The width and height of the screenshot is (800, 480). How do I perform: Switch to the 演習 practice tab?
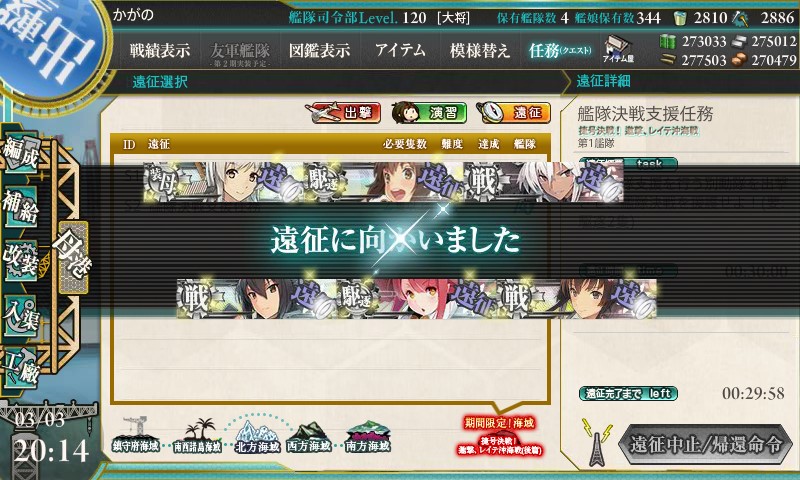coord(429,113)
